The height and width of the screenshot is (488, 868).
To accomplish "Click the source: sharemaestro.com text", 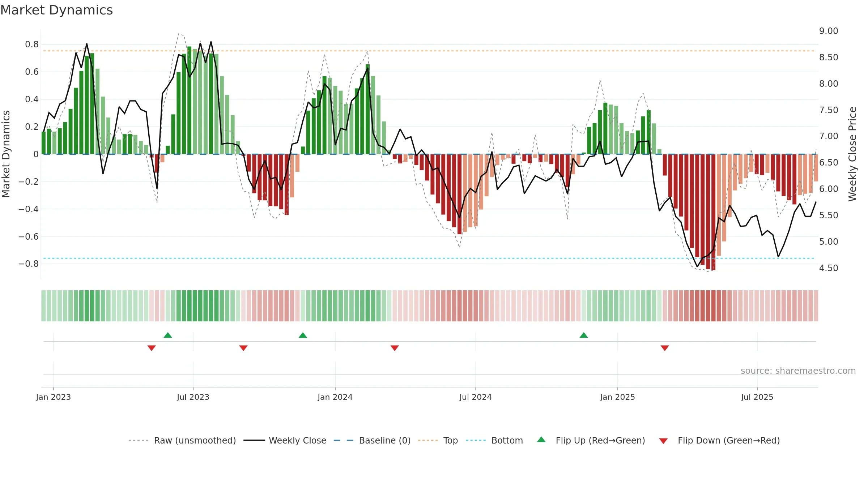I will click(798, 371).
